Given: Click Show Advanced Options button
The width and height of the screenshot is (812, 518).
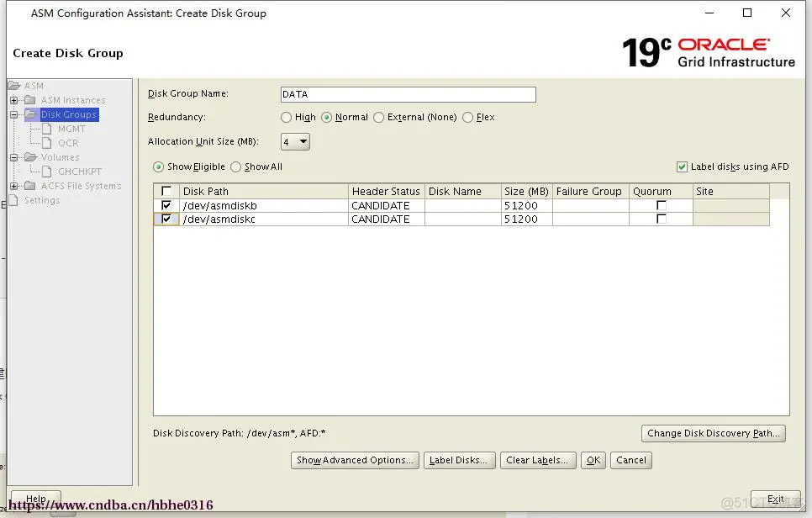Looking at the screenshot, I should coord(355,460).
